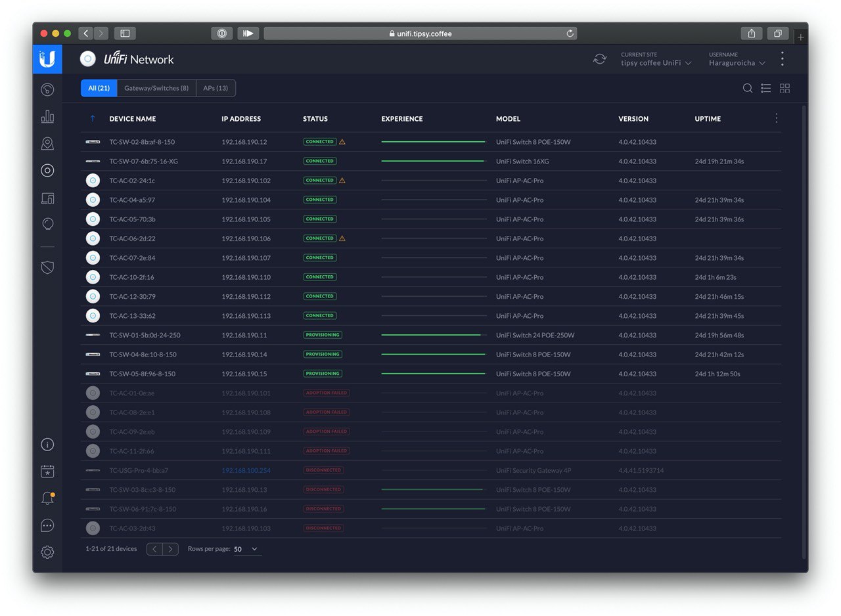Show Safari tab overview
Image resolution: width=841 pixels, height=616 pixels.
[778, 33]
